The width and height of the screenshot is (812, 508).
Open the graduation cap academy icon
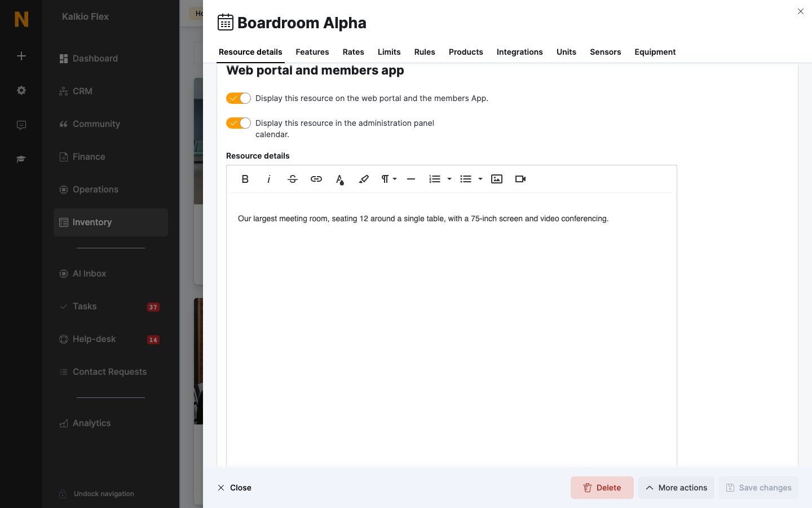pyautogui.click(x=21, y=159)
